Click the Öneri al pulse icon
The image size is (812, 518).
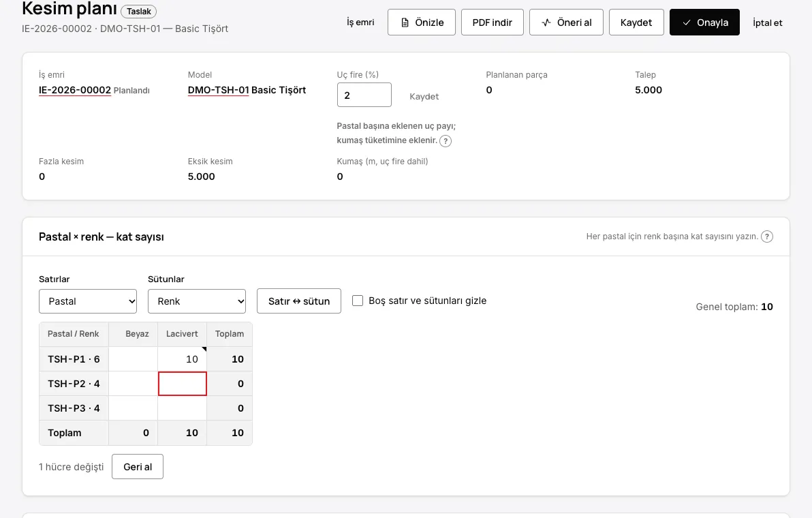click(546, 22)
